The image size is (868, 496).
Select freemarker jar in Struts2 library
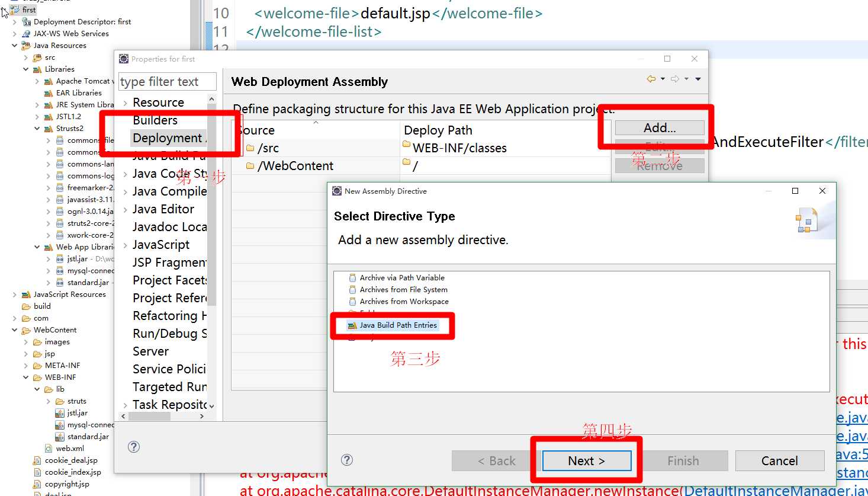coord(90,188)
